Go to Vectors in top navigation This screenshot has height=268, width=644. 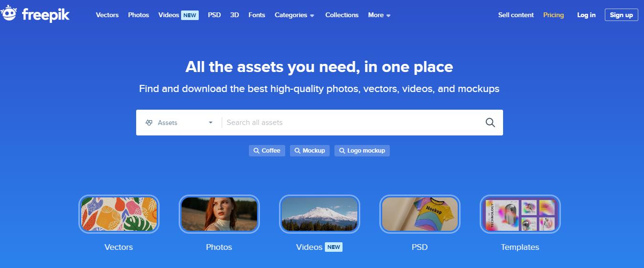click(107, 15)
